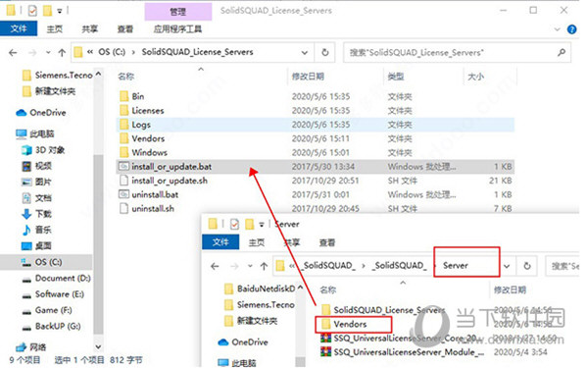Viewport: 588px width, 368px height.
Task: Open 图片 in the sidebar
Action: [x=37, y=182]
